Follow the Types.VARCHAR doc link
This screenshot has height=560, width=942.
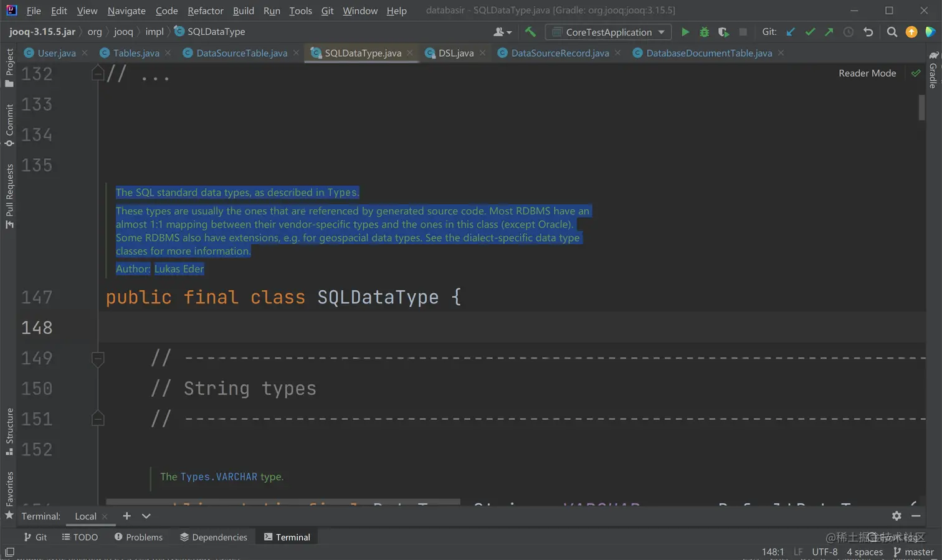click(x=219, y=477)
